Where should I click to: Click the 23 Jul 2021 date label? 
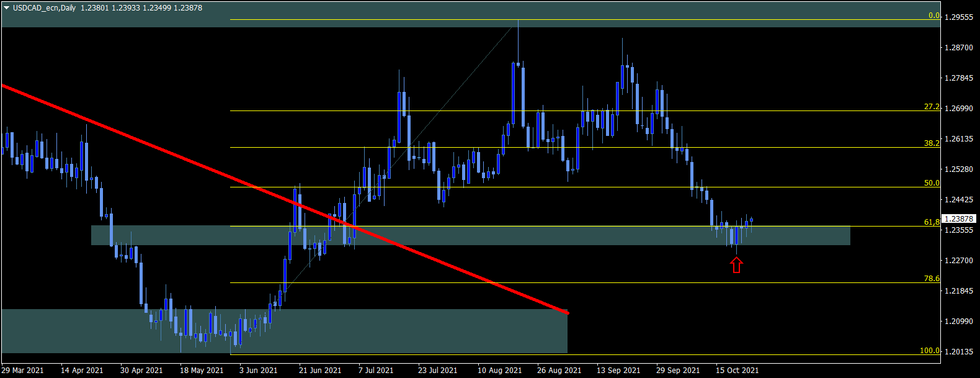pyautogui.click(x=438, y=371)
